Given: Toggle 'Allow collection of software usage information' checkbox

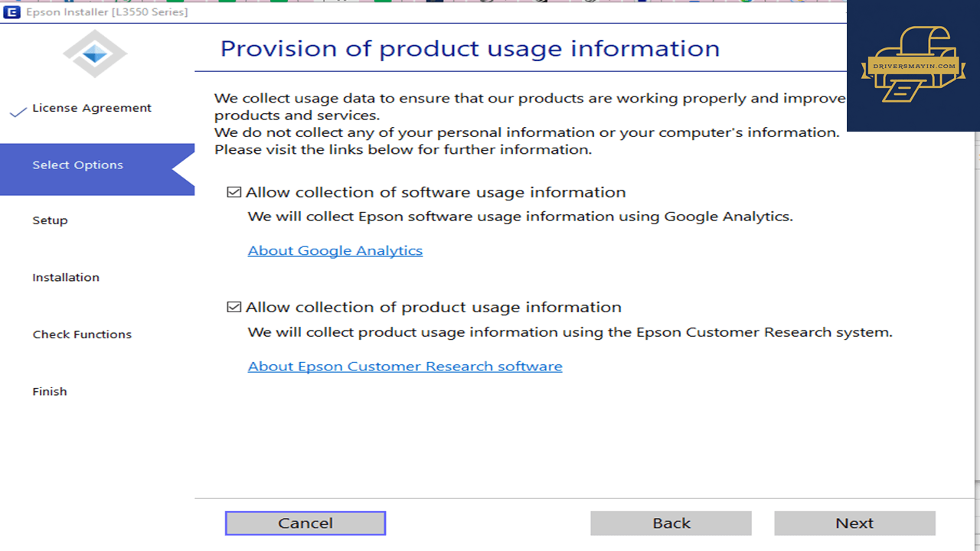Looking at the screenshot, I should point(234,192).
